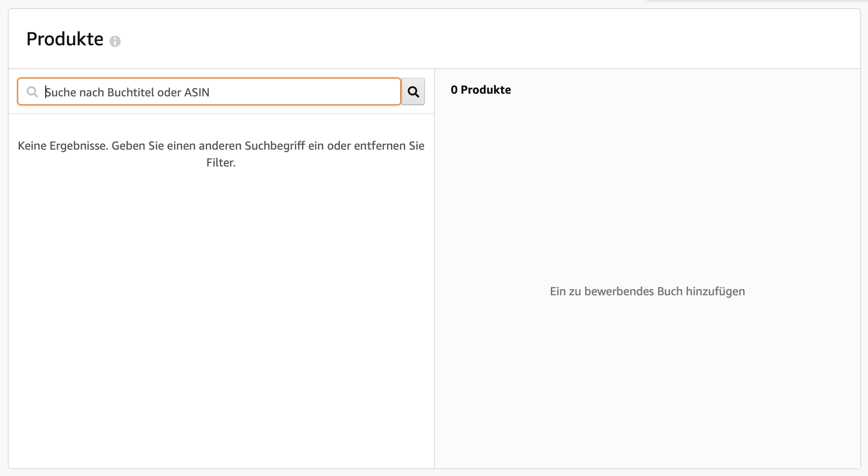
Task: Click the '0 Produkte' panel header
Action: tap(481, 90)
